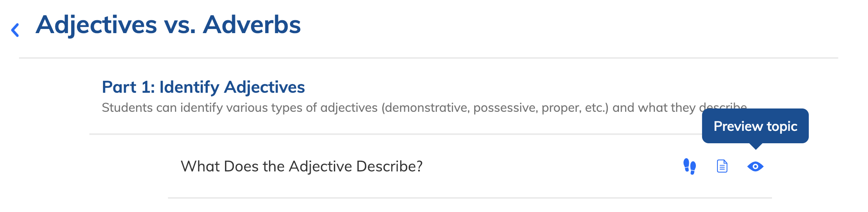868x212 pixels.
Task: Click the Part 1 description text about students
Action: click(x=424, y=108)
